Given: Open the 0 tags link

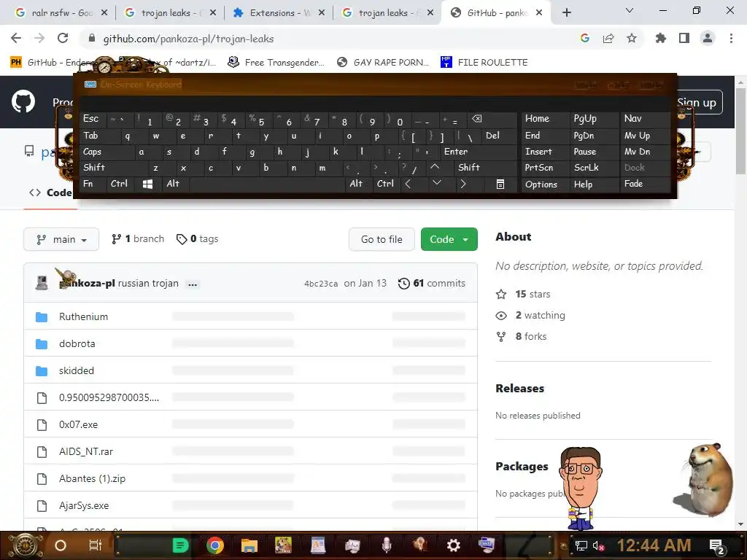Looking at the screenshot, I should [197, 238].
